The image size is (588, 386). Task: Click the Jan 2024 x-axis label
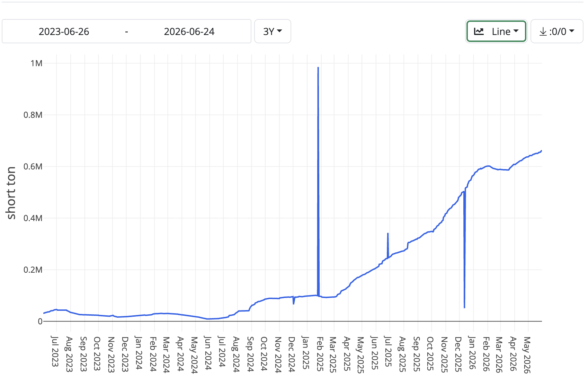[139, 353]
